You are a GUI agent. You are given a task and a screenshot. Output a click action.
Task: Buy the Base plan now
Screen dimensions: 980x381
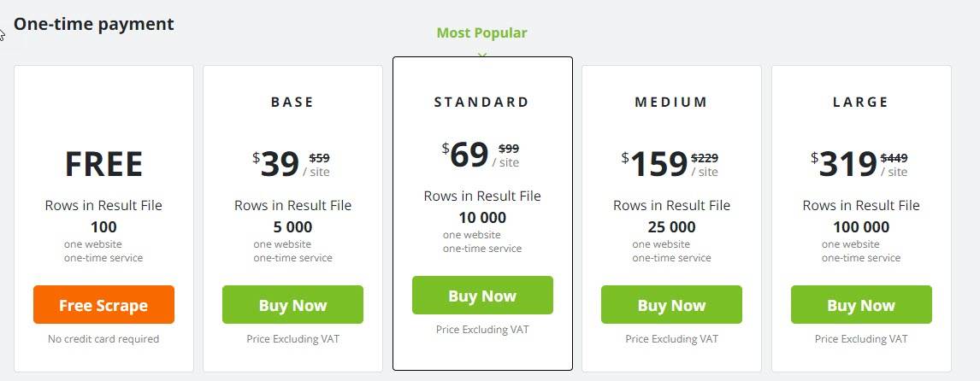(x=292, y=305)
